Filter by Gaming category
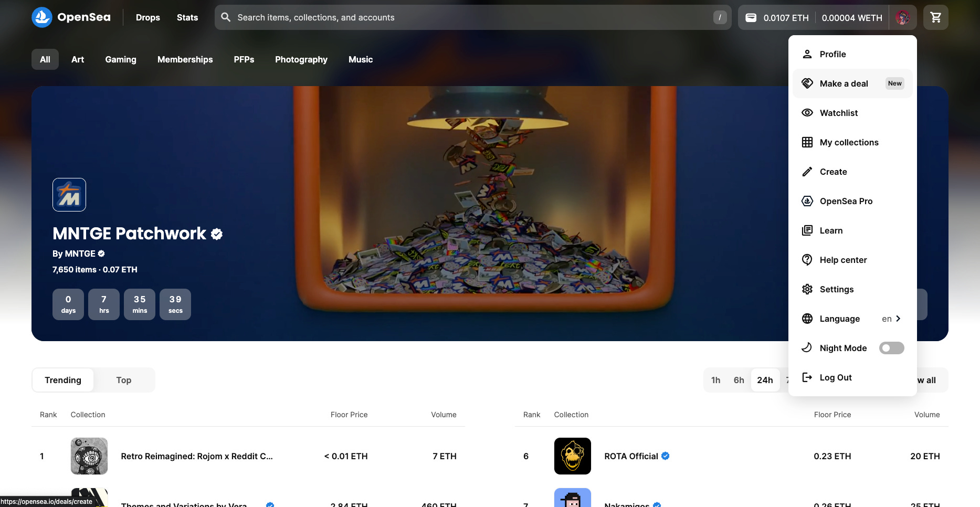 (121, 59)
